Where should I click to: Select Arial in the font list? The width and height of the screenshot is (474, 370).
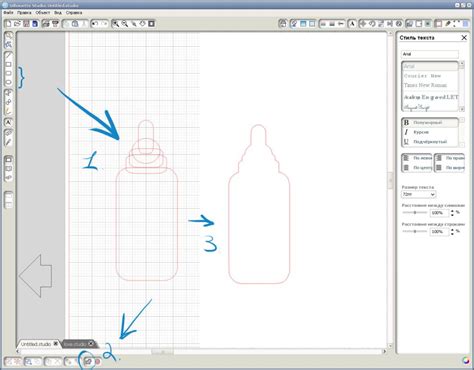pos(430,66)
